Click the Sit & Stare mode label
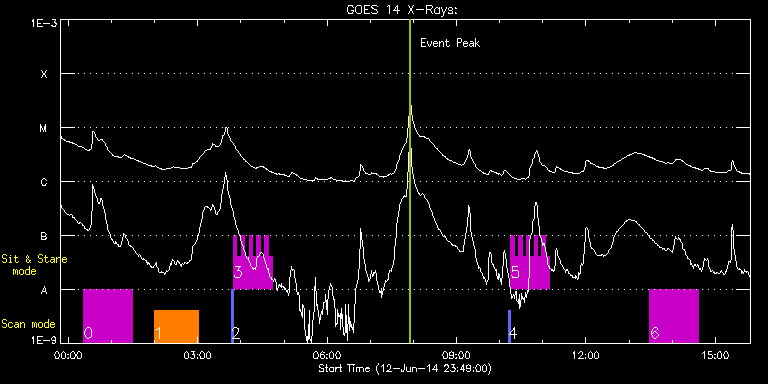Screen dimensions: 768x384 click(x=34, y=264)
